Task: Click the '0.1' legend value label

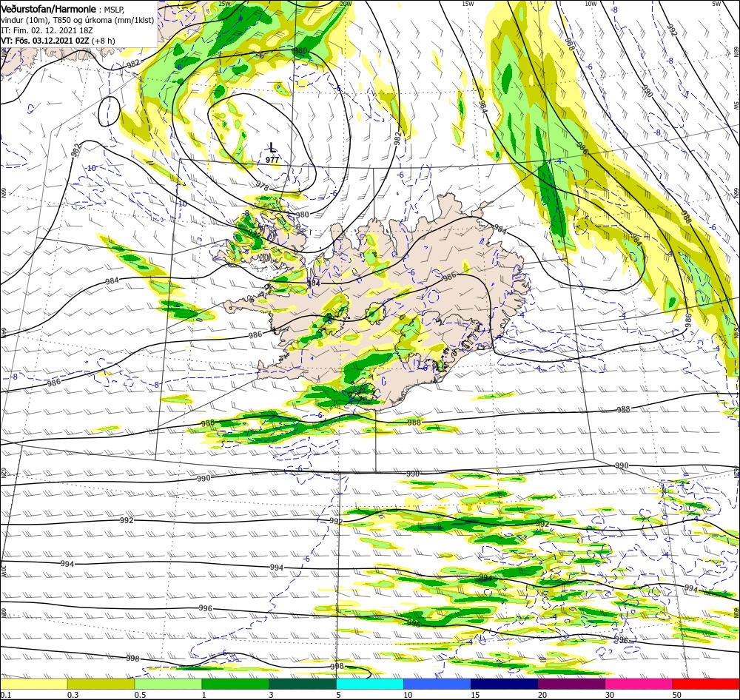Action: click(x=5, y=695)
